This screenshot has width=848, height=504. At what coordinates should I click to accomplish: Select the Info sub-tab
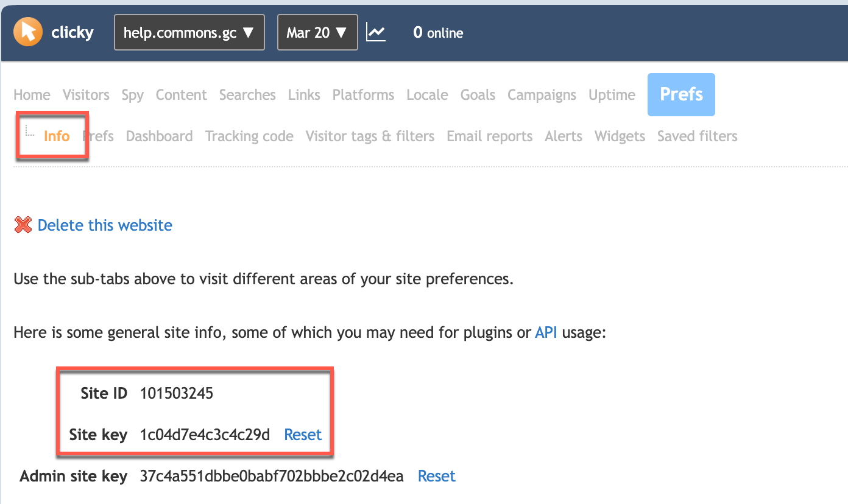57,136
